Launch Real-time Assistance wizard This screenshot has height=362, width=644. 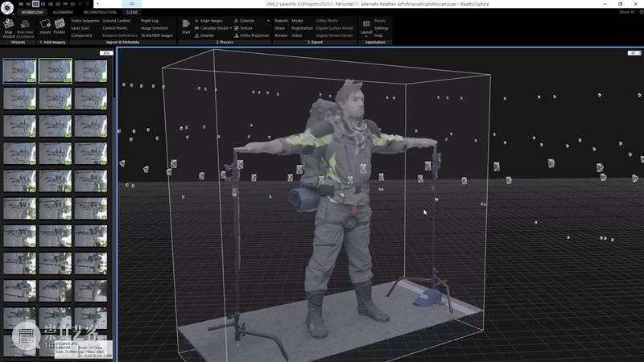click(x=25, y=28)
